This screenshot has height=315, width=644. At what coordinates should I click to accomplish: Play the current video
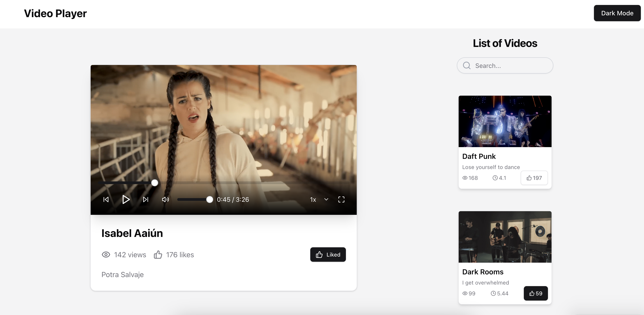pos(126,199)
